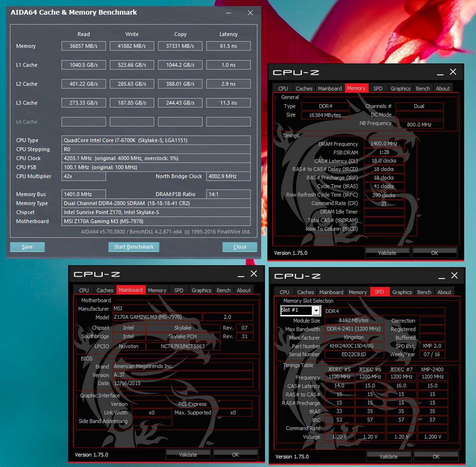This screenshot has width=476, height=467.
Task: Open Memory tab in Mainboard CPU-Z window
Action: click(157, 290)
